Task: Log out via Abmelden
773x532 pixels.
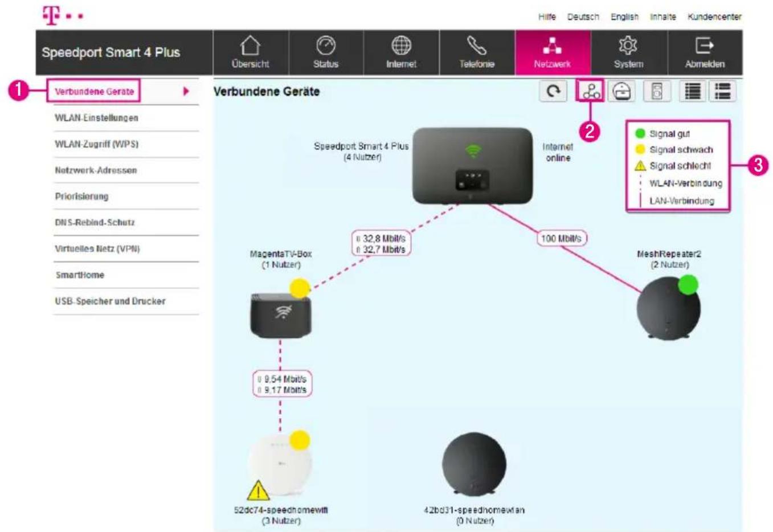Action: pyautogui.click(x=705, y=52)
